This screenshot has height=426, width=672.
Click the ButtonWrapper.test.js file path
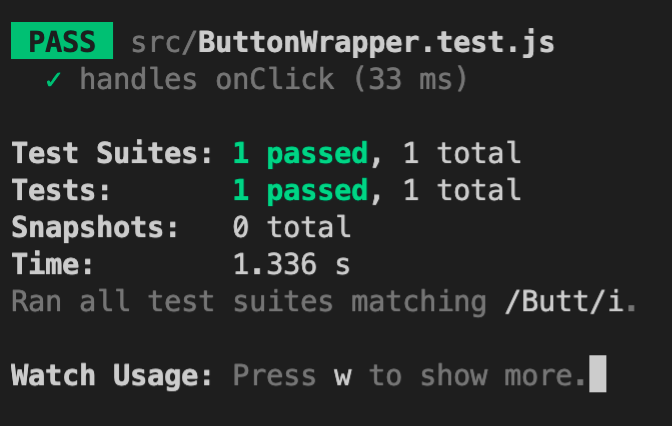pos(342,43)
